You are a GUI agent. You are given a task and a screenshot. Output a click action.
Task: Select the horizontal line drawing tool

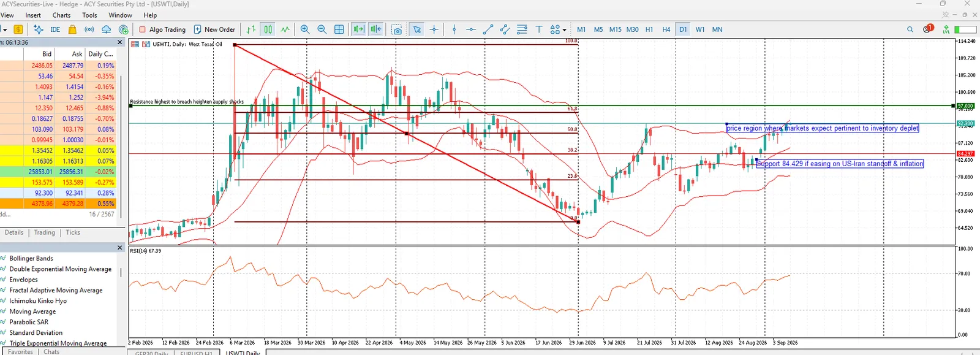[x=471, y=29]
